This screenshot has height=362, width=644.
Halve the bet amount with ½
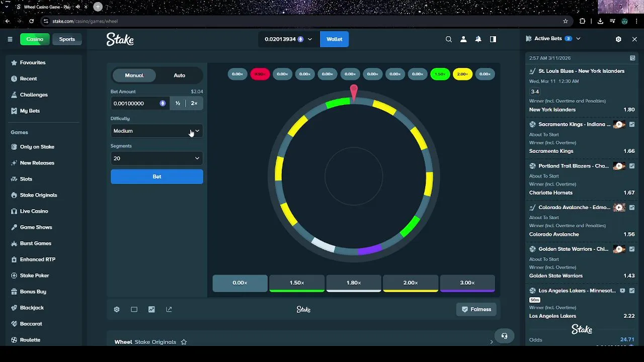pos(178,103)
